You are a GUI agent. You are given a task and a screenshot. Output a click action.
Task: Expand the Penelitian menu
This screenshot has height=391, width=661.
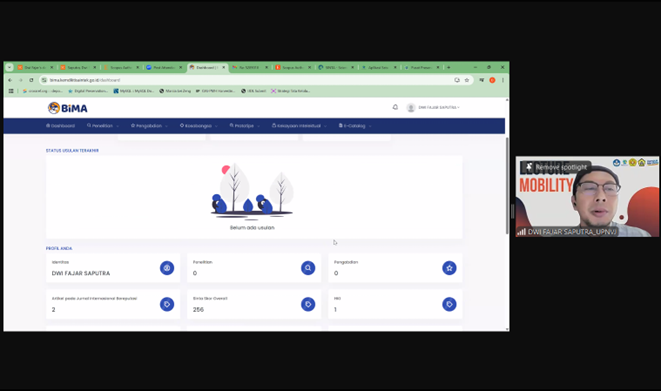[102, 126]
